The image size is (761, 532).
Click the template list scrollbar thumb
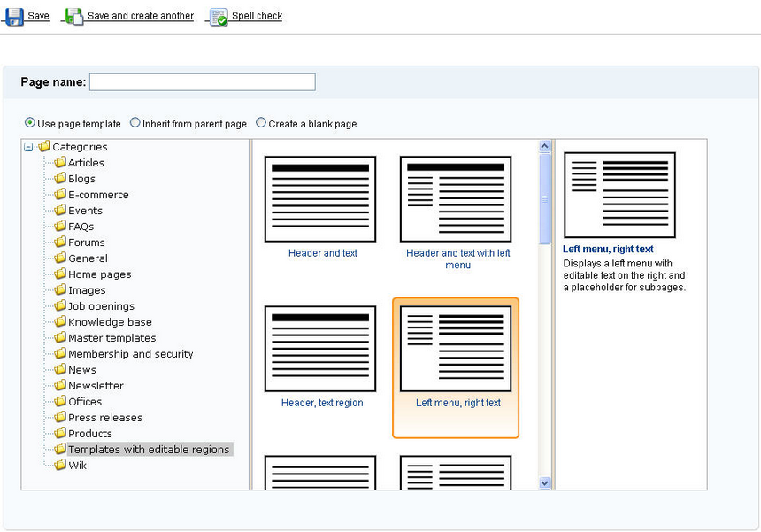pyautogui.click(x=544, y=198)
